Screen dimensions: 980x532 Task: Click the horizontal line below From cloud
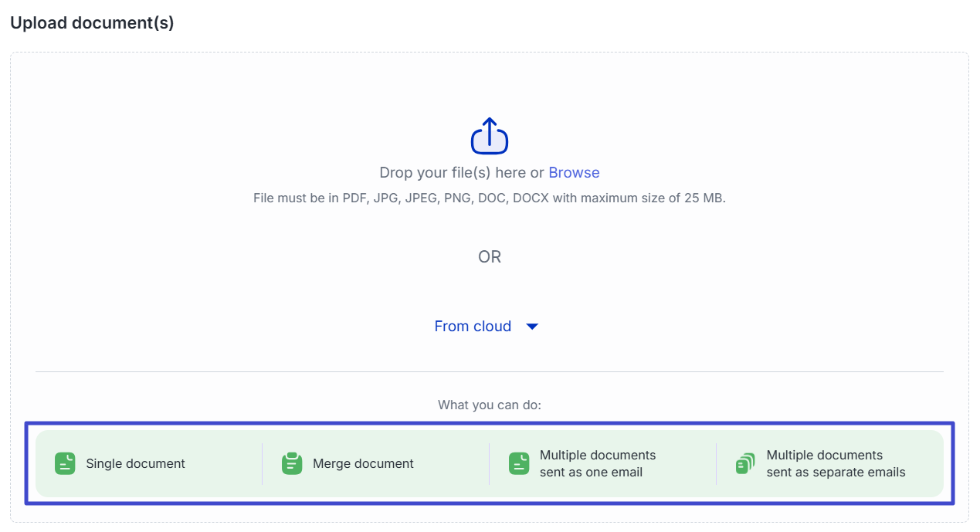pos(490,371)
